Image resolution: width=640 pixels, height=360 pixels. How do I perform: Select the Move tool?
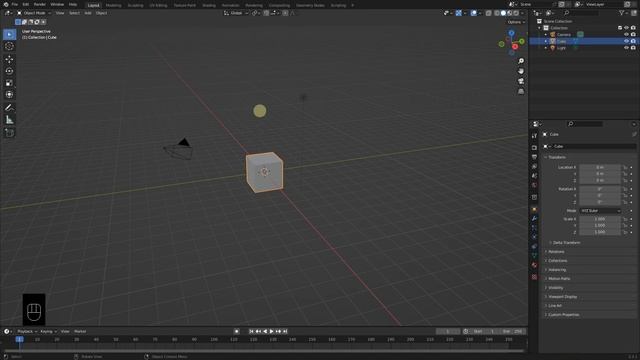coord(9,59)
